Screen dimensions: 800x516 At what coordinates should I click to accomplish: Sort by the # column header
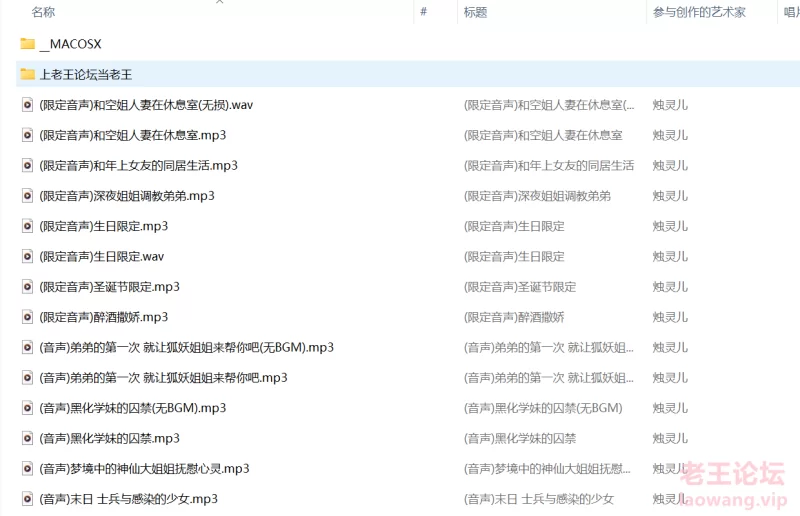point(423,12)
